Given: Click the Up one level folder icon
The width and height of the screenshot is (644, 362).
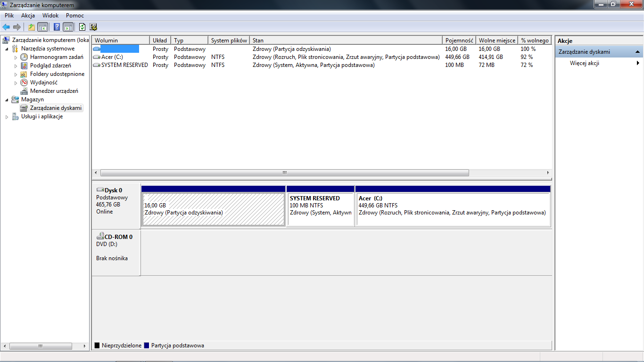Looking at the screenshot, I should click(x=32, y=27).
